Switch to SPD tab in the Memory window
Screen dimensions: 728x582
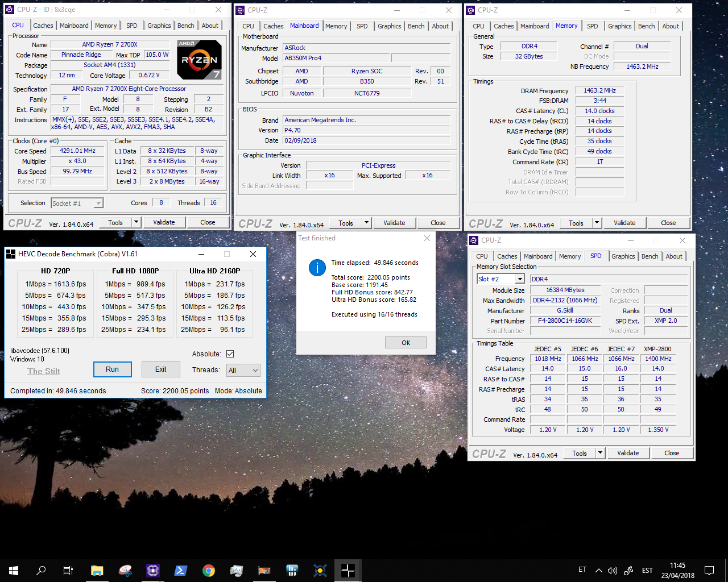point(593,26)
